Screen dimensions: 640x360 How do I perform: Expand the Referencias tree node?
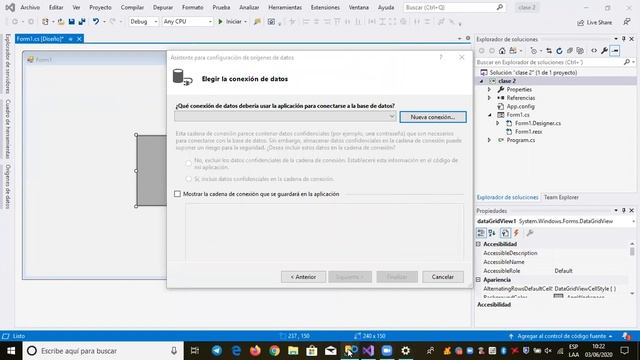click(x=489, y=98)
